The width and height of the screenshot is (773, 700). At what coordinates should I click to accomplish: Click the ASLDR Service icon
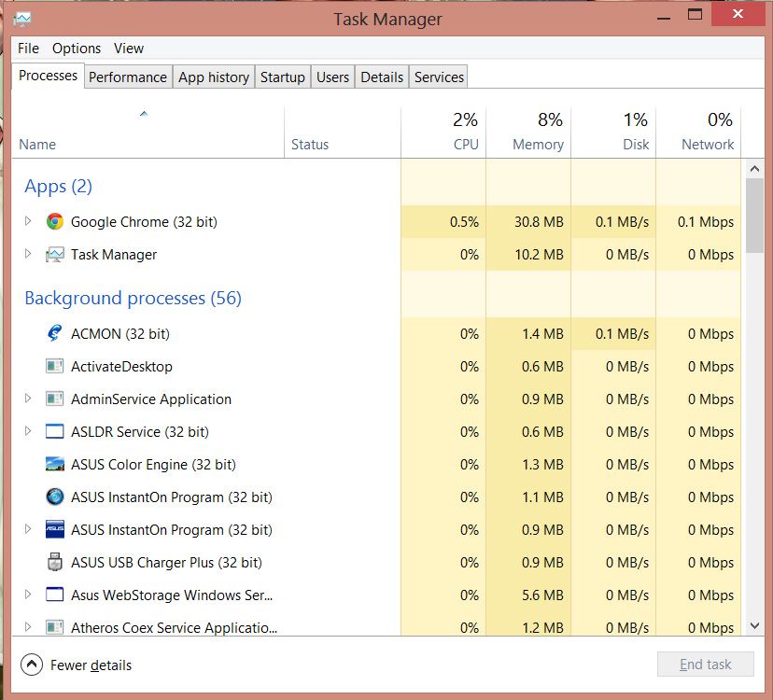pos(55,431)
